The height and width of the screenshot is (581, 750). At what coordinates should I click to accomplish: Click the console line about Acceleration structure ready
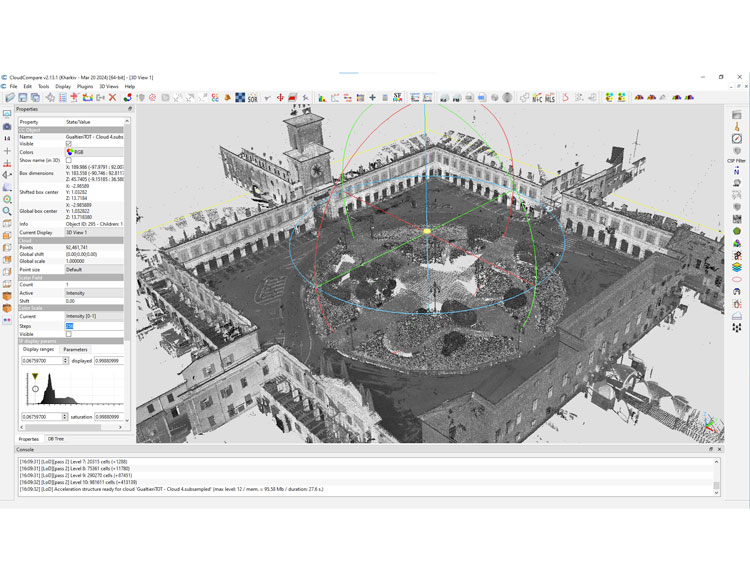click(x=171, y=489)
